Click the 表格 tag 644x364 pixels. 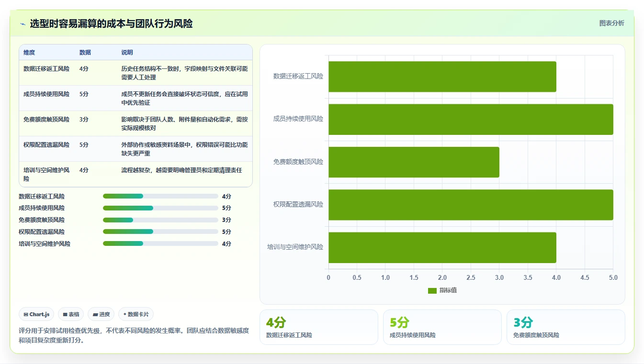(71, 314)
